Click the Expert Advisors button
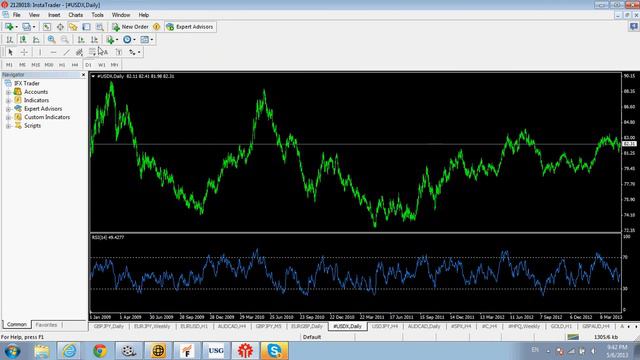This screenshot has height=360, width=640. [190, 27]
